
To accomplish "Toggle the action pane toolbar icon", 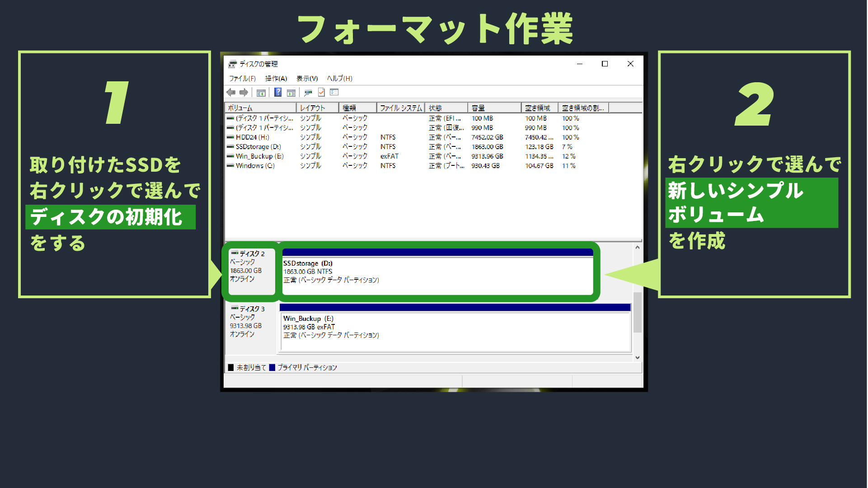I will point(291,92).
